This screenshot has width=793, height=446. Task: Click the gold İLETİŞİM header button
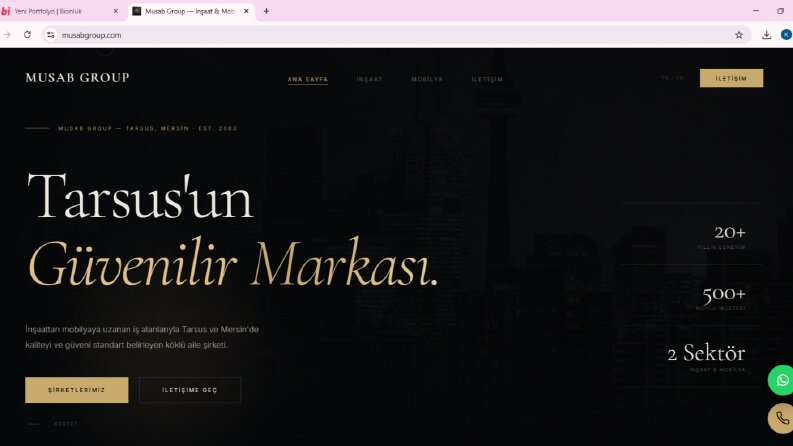(731, 78)
